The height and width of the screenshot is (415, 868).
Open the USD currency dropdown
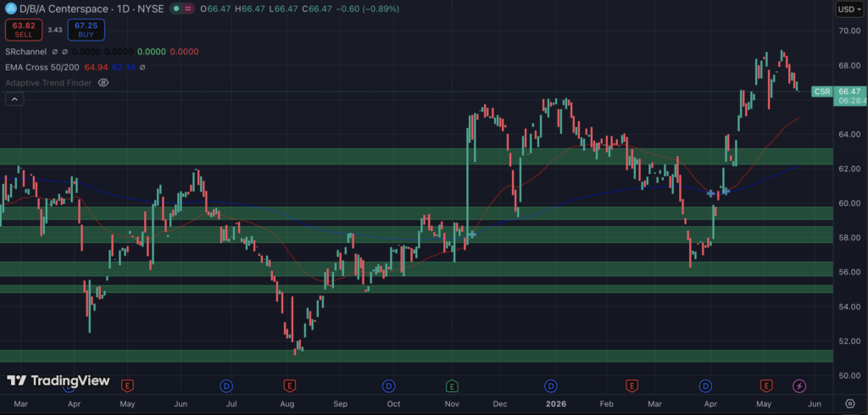(848, 8)
